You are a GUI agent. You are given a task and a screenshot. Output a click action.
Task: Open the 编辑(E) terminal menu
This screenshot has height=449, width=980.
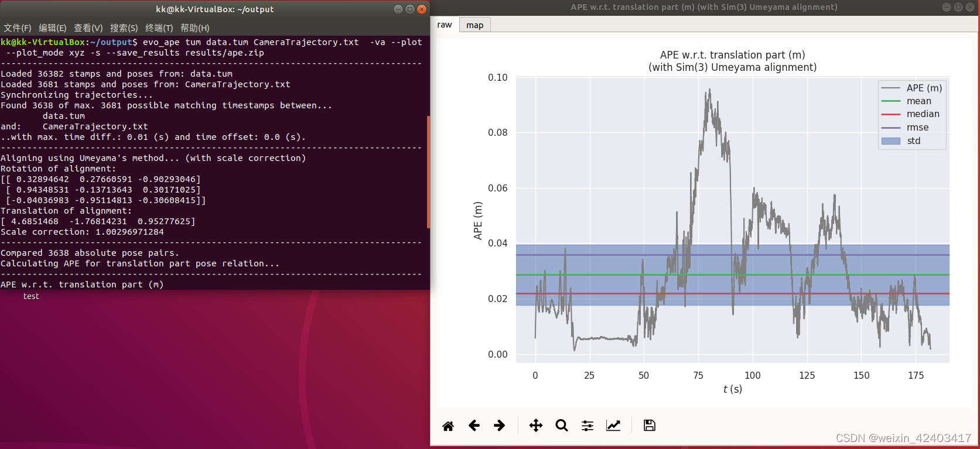(x=53, y=28)
